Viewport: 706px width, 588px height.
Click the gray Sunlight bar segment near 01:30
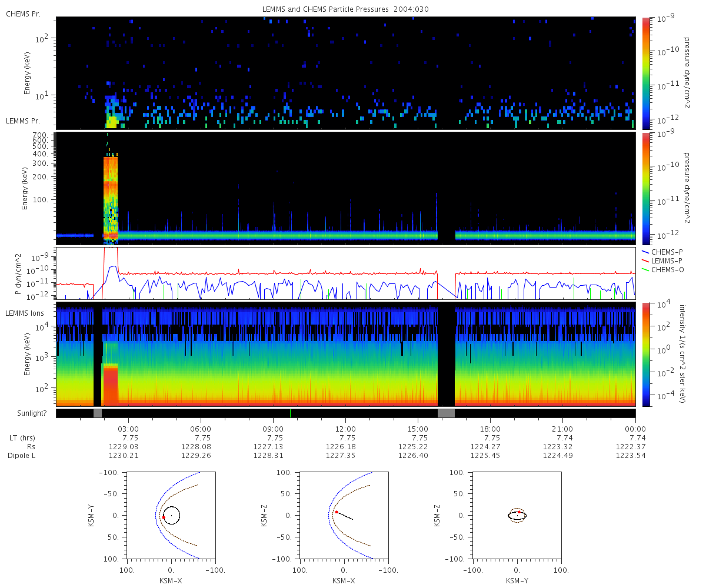[98, 413]
